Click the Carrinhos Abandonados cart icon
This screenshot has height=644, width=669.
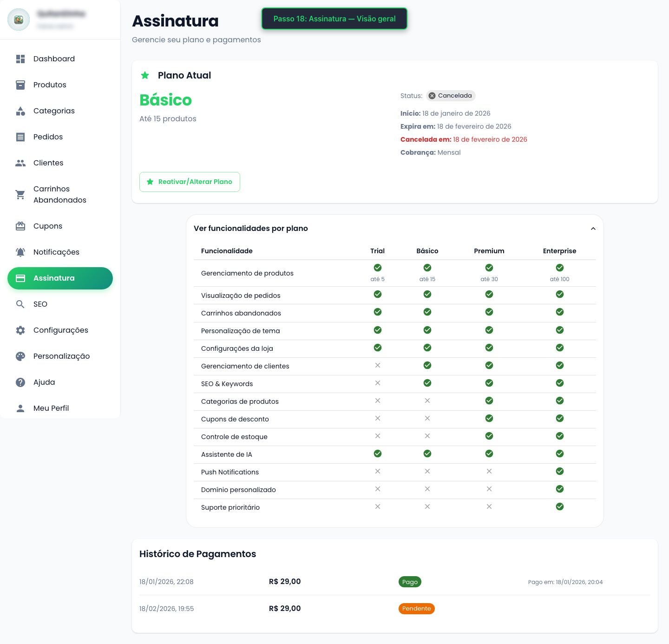pyautogui.click(x=20, y=195)
